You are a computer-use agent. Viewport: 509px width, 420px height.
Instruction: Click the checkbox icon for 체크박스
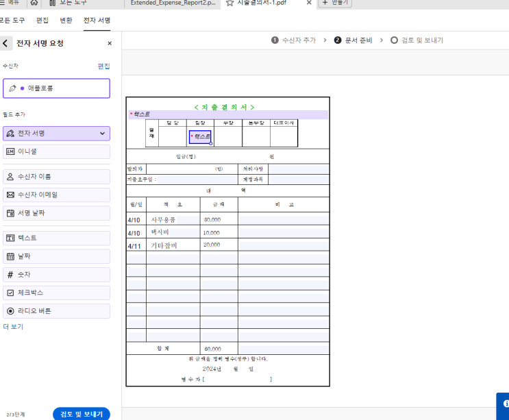(x=10, y=293)
